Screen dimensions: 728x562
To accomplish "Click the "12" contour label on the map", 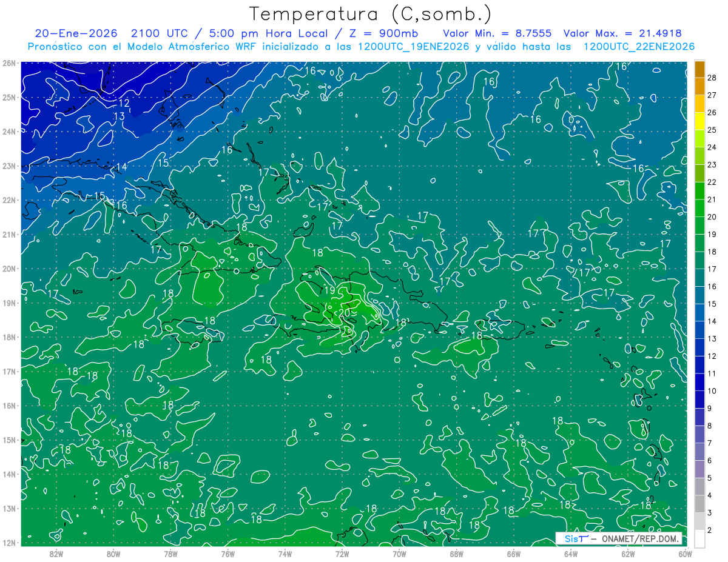I will pyautogui.click(x=124, y=103).
